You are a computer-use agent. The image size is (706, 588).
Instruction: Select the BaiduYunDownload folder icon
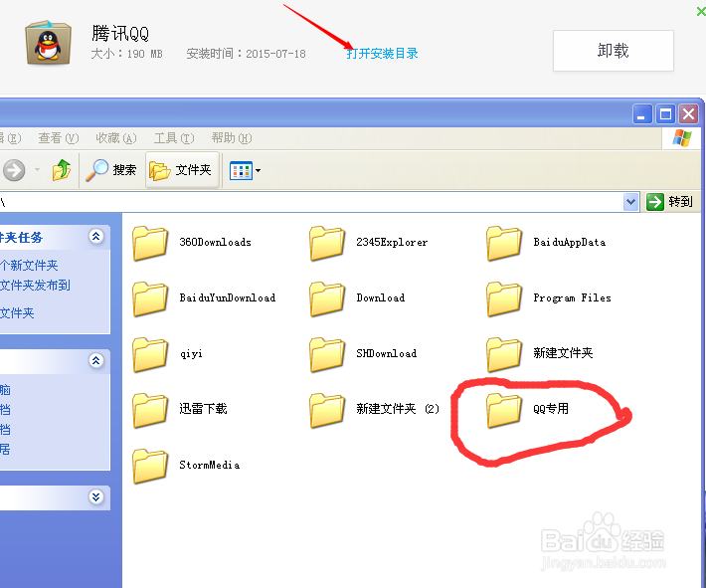150,298
